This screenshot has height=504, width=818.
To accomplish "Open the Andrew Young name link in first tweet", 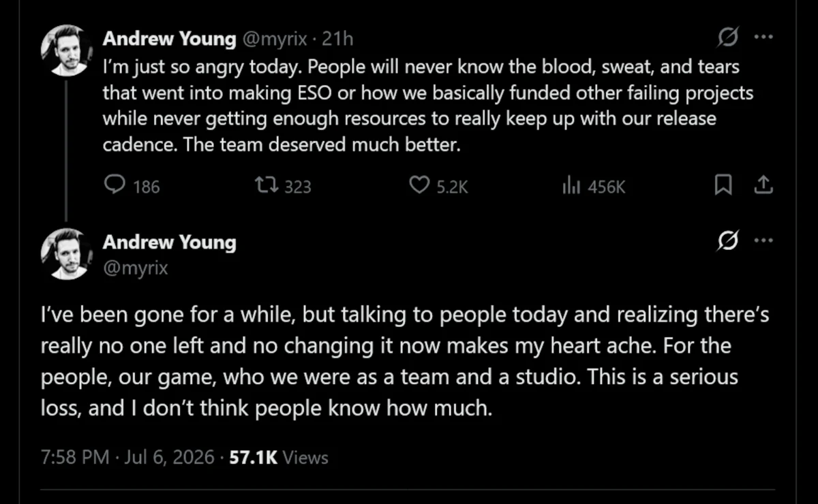I will pyautogui.click(x=168, y=40).
